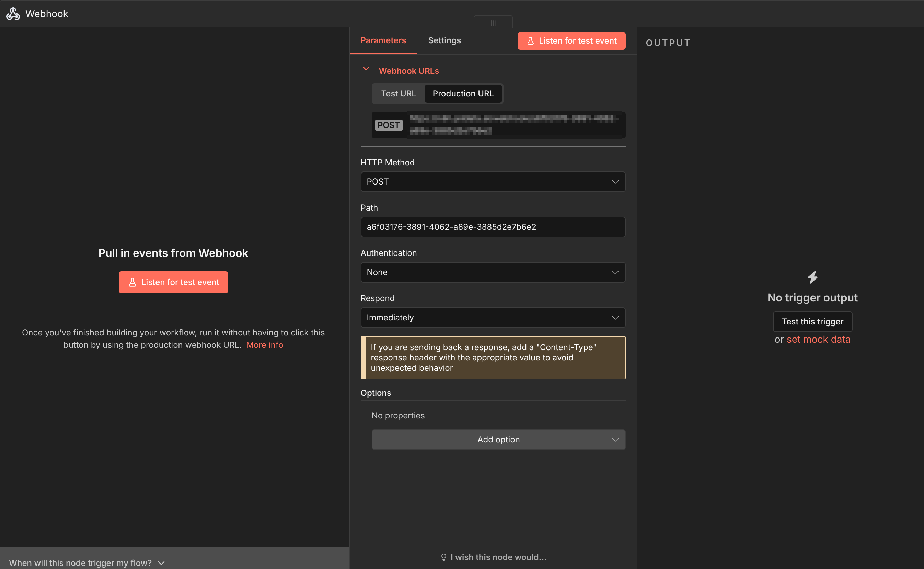Click the Webhook node icon in the header
This screenshot has width=924, height=569.
pos(12,14)
